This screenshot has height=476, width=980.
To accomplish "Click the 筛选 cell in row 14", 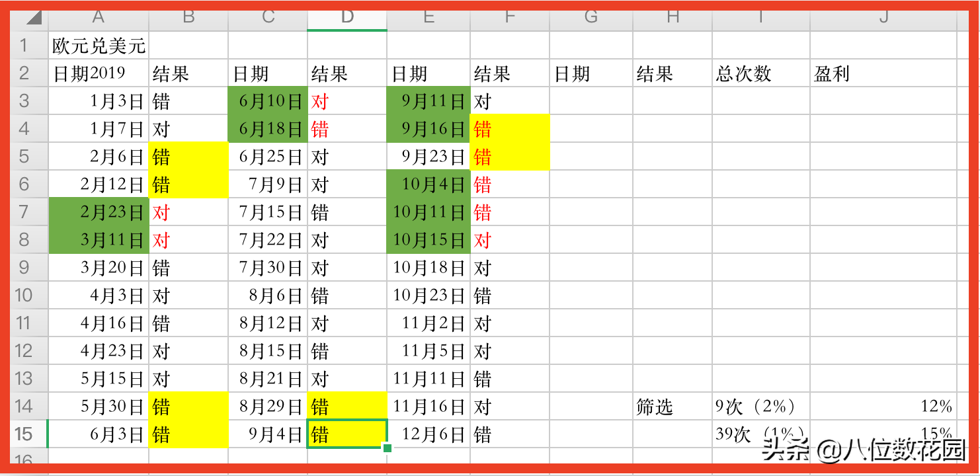I will pyautogui.click(x=673, y=407).
